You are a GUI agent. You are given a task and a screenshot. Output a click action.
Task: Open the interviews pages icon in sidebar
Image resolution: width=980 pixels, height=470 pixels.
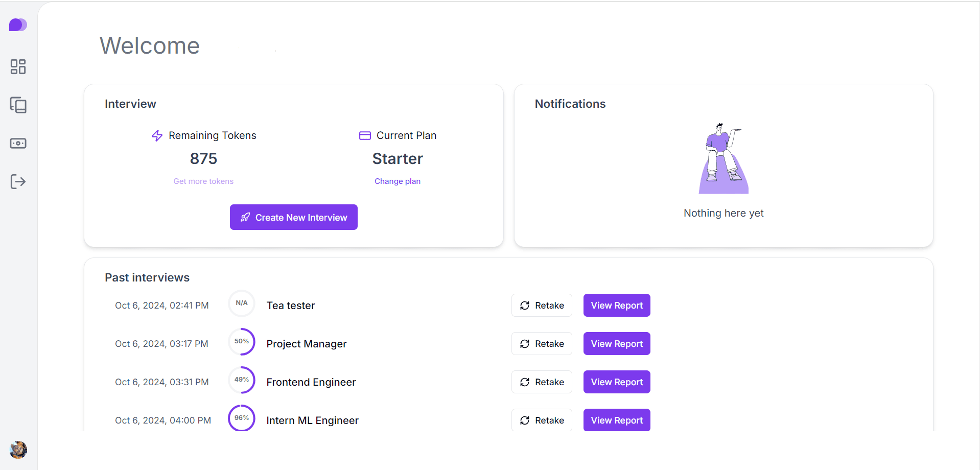(x=18, y=105)
